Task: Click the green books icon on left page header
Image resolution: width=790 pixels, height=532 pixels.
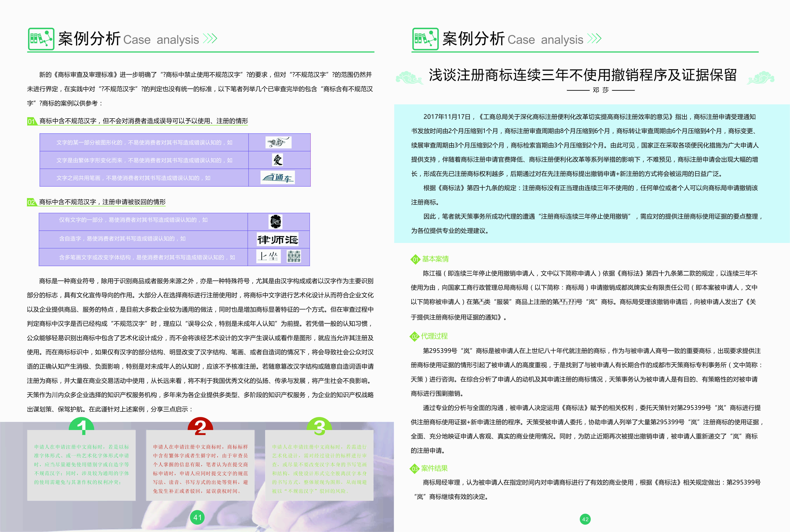Action: pyautogui.click(x=41, y=39)
